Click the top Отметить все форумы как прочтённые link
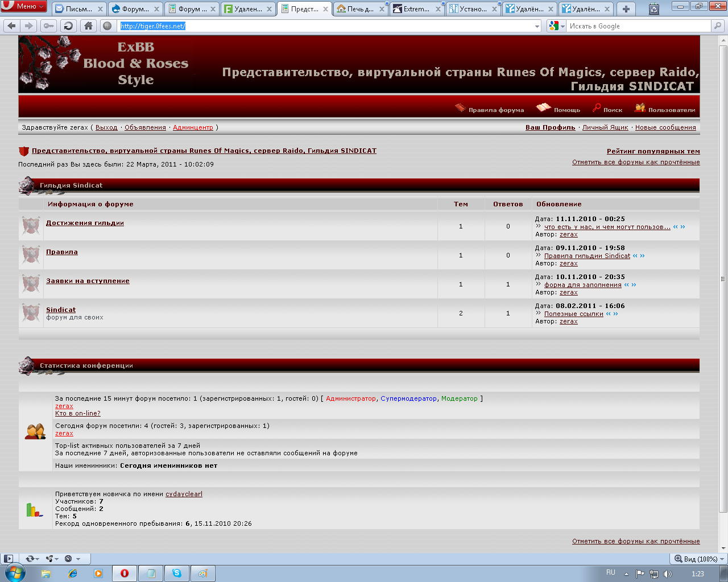This screenshot has width=728, height=582. [x=636, y=162]
